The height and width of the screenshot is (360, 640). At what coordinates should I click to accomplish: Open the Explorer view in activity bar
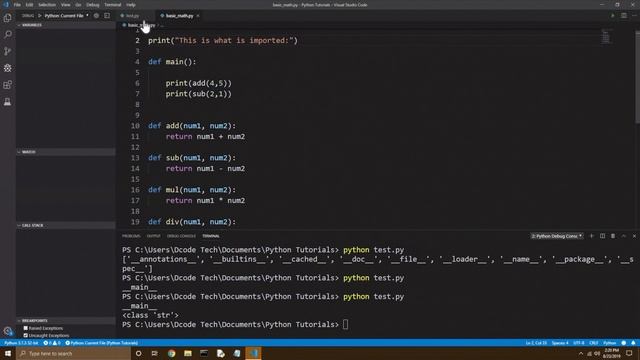point(7,18)
